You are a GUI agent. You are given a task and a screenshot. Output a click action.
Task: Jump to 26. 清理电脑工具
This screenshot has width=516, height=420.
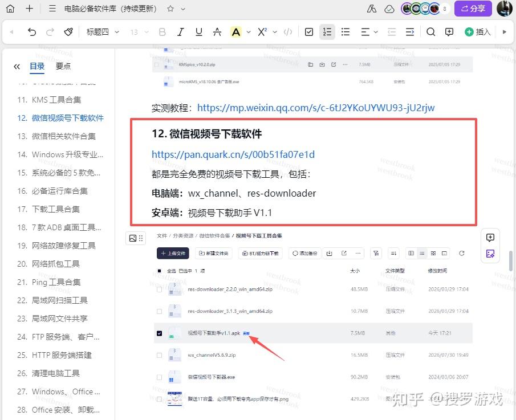pos(48,373)
